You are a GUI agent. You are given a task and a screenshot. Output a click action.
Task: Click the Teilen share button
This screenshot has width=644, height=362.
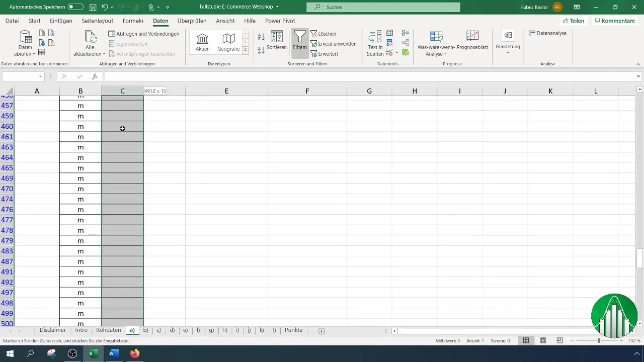point(574,21)
